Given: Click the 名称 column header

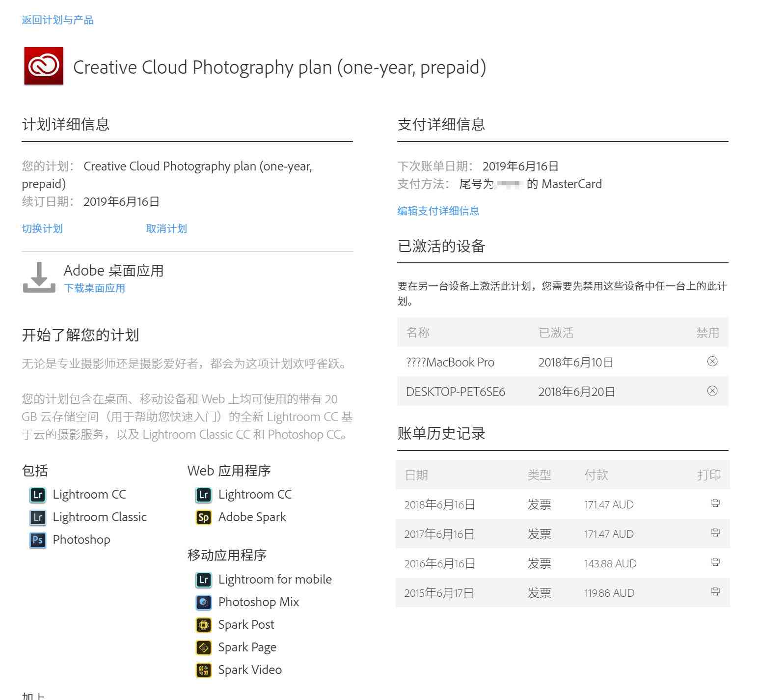Looking at the screenshot, I should pos(418,333).
